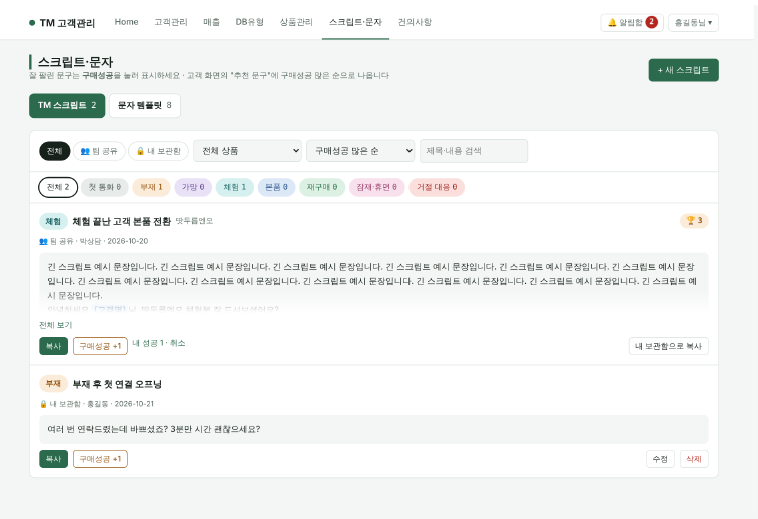Open the Home menu
The image size is (758, 519).
126,22
